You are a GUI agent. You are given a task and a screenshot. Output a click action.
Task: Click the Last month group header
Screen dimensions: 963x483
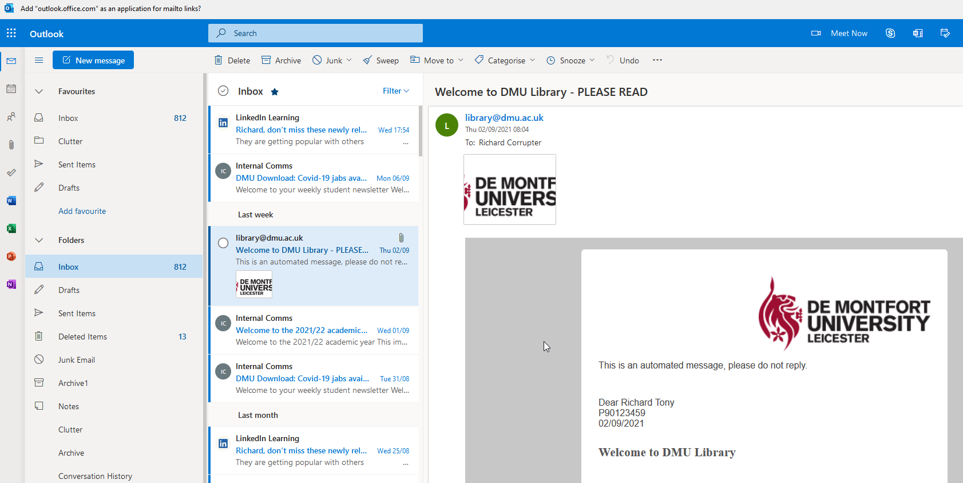tap(258, 415)
